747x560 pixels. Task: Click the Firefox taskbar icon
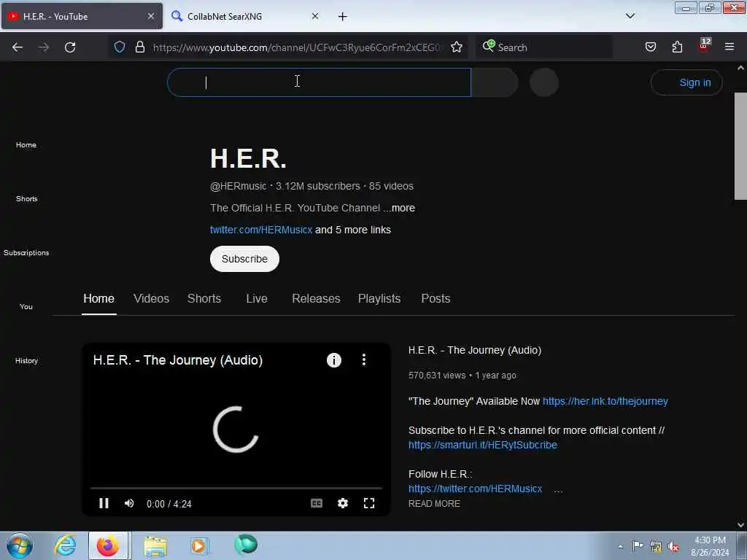[108, 545]
